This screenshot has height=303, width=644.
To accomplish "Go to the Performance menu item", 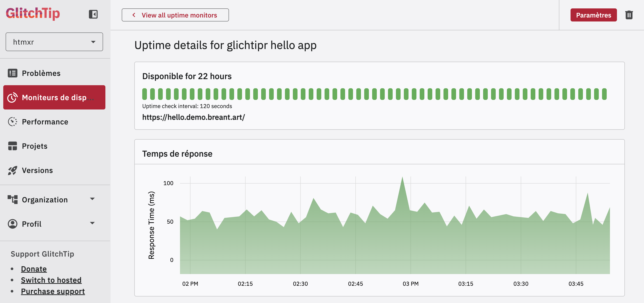I will click(x=45, y=122).
